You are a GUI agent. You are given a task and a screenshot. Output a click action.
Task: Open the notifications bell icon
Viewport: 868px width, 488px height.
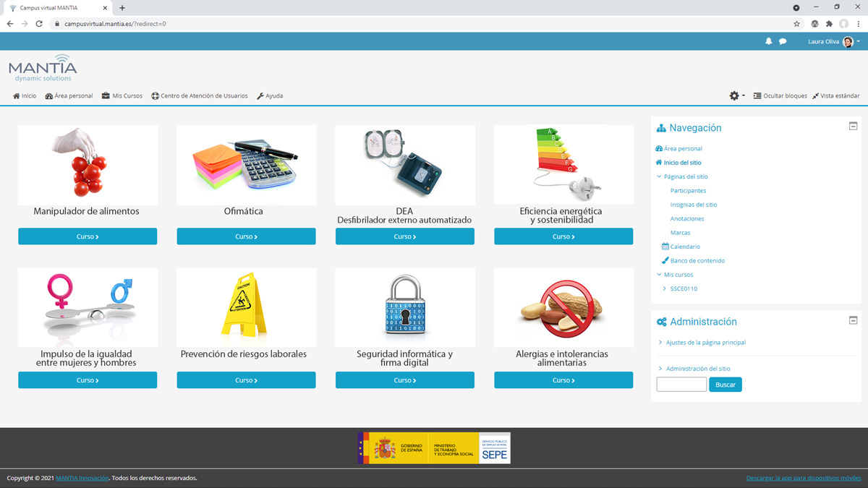point(768,42)
